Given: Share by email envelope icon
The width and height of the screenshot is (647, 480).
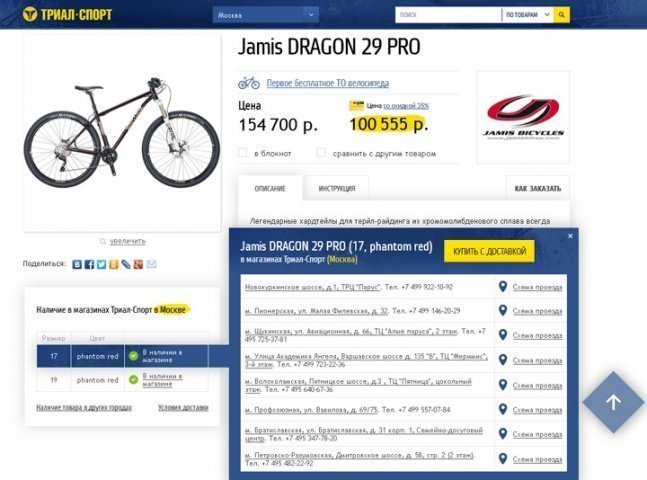Looking at the screenshot, I should pos(151,264).
